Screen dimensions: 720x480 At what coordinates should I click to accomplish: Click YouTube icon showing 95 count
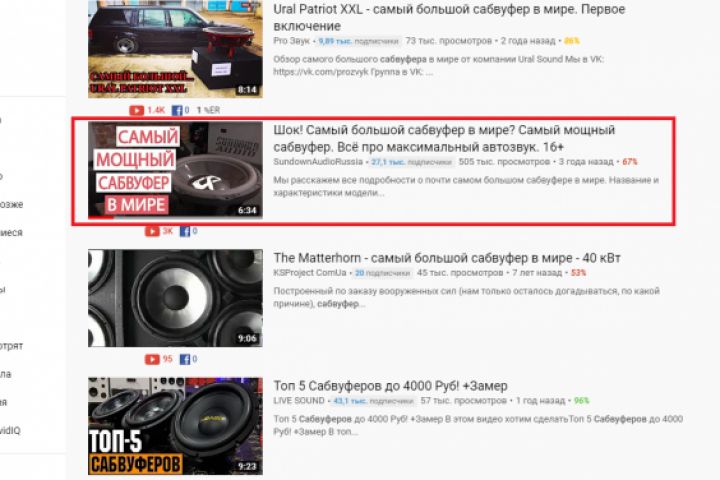tap(152, 359)
